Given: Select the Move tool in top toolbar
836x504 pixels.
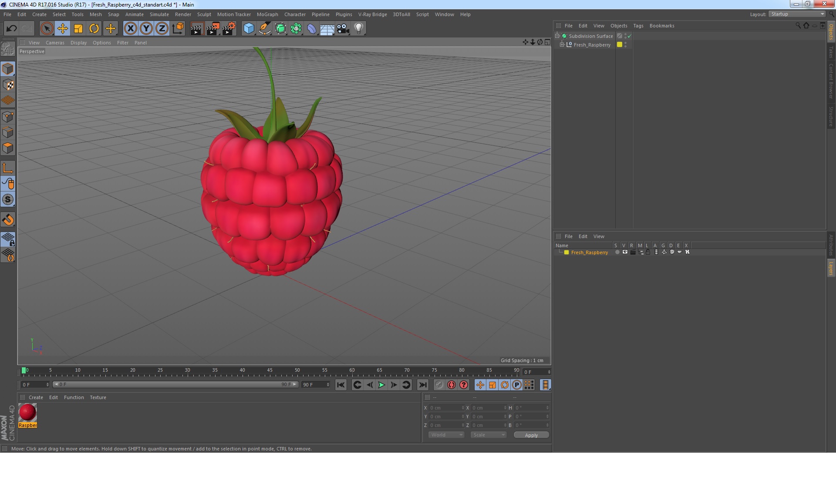Looking at the screenshot, I should click(62, 29).
